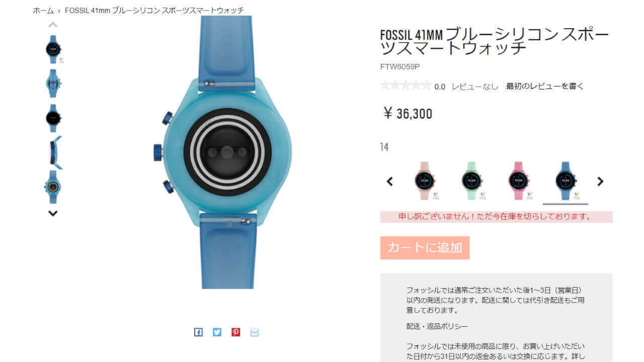Pin product with Pinterest icon

click(235, 332)
